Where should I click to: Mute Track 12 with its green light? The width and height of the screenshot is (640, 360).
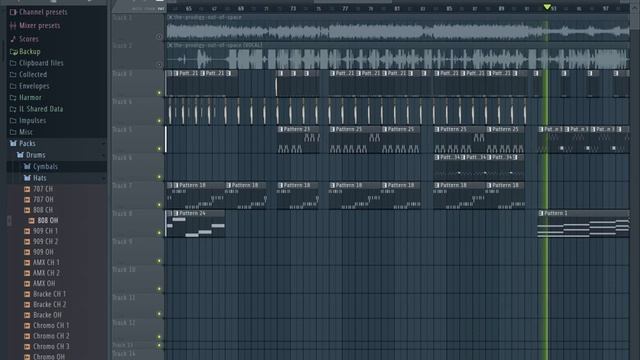[x=159, y=337]
